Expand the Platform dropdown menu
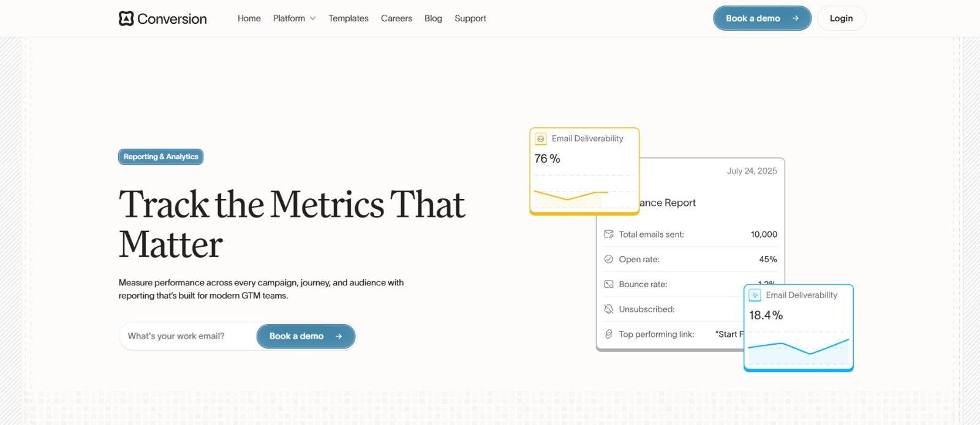 pos(289,18)
